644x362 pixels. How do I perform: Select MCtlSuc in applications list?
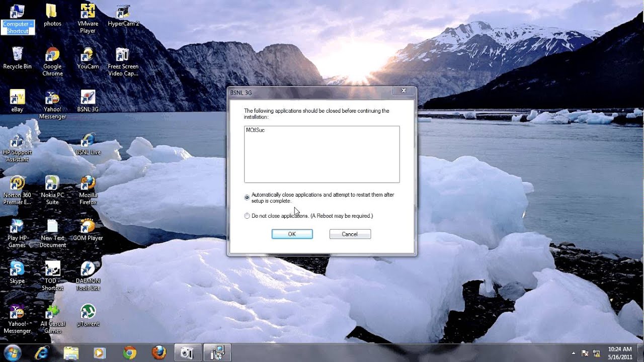(256, 130)
